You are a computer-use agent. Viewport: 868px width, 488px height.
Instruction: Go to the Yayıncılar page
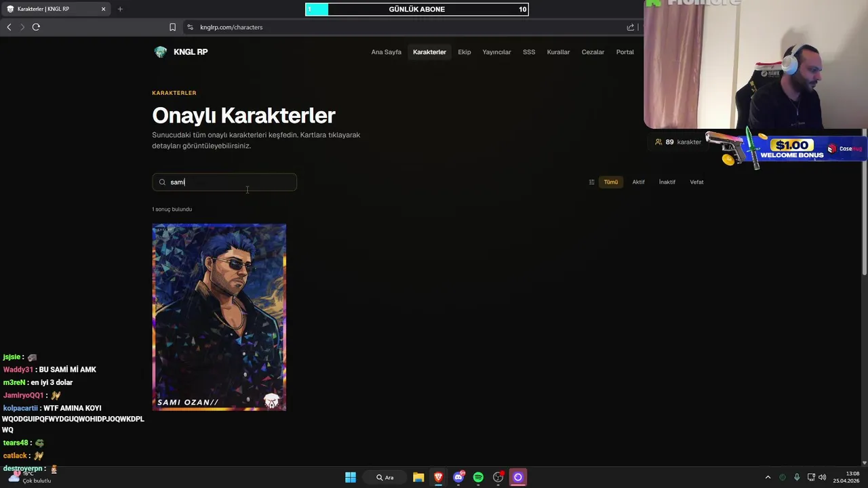click(x=496, y=52)
